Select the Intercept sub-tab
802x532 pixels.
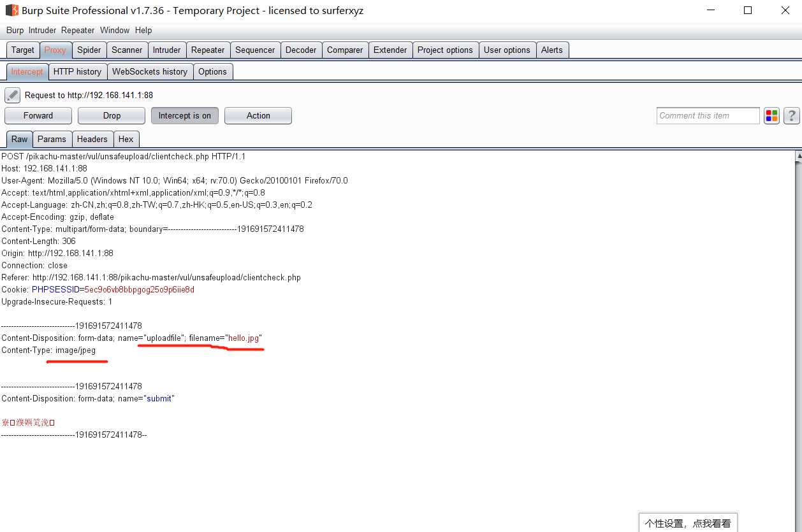click(27, 71)
